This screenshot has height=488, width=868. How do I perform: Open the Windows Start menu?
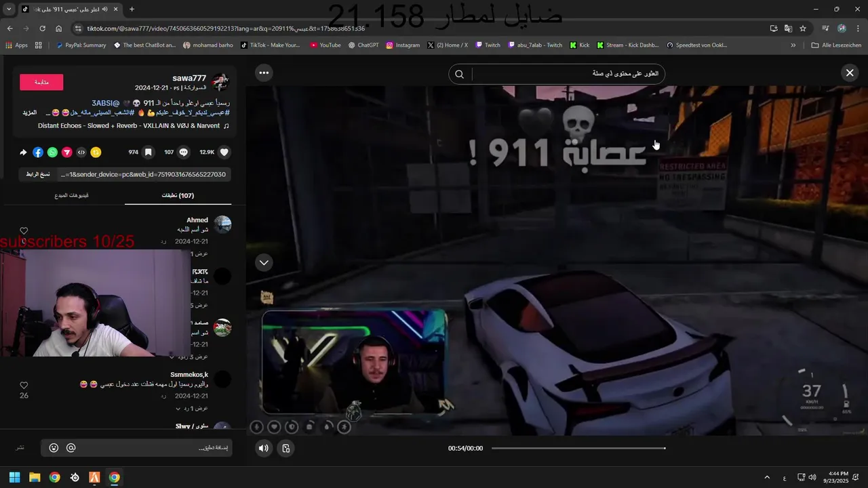click(14, 477)
